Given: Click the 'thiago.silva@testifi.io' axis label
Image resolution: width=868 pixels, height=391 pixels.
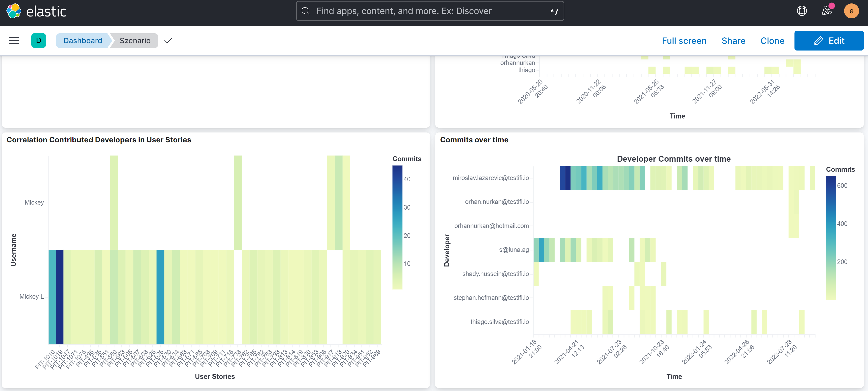Looking at the screenshot, I should click(x=499, y=322).
